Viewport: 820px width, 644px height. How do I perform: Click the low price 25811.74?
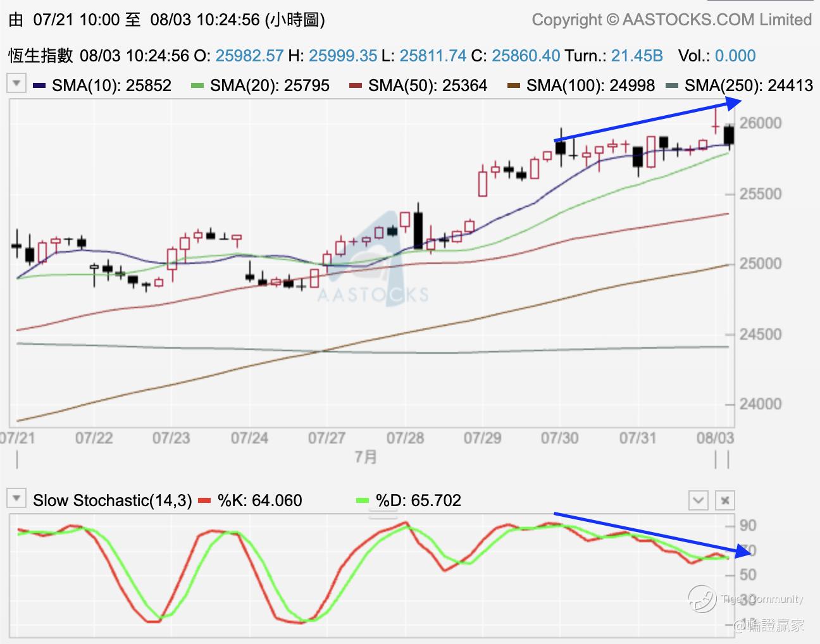point(433,56)
